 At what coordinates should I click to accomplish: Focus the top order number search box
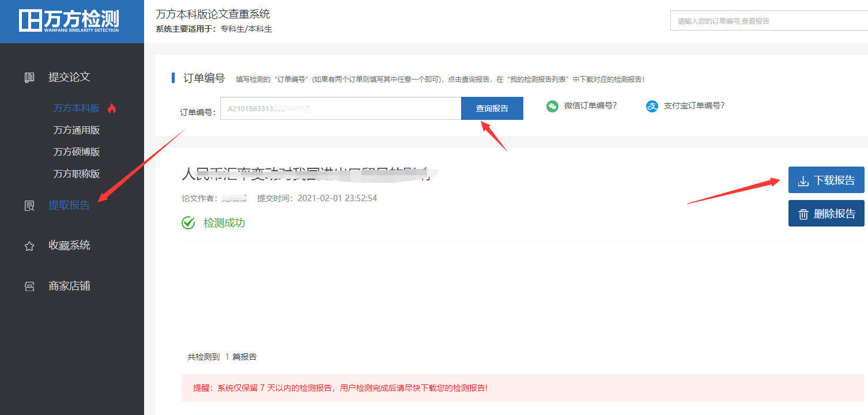[x=769, y=21]
